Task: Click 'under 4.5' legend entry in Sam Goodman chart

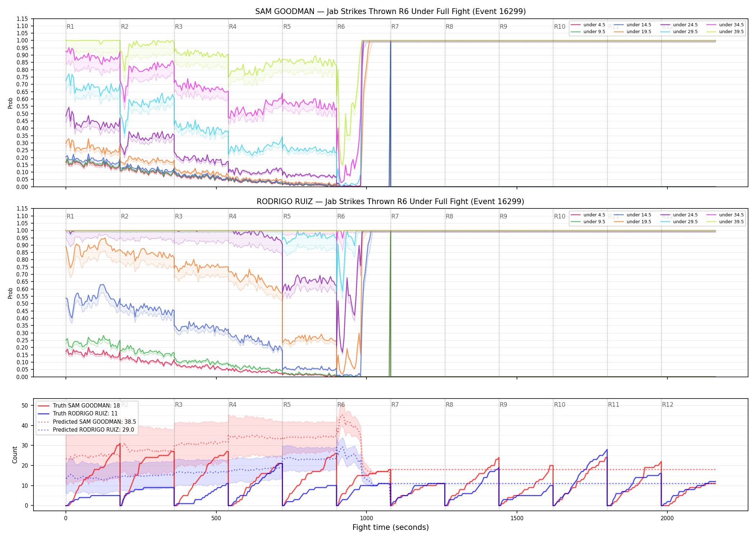Action: [588, 25]
